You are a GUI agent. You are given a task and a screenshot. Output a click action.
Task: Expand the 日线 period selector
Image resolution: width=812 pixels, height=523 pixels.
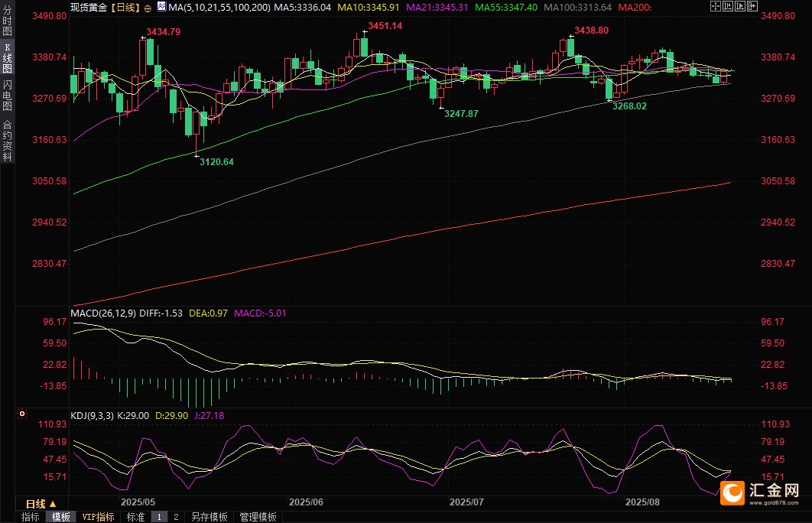41,504
